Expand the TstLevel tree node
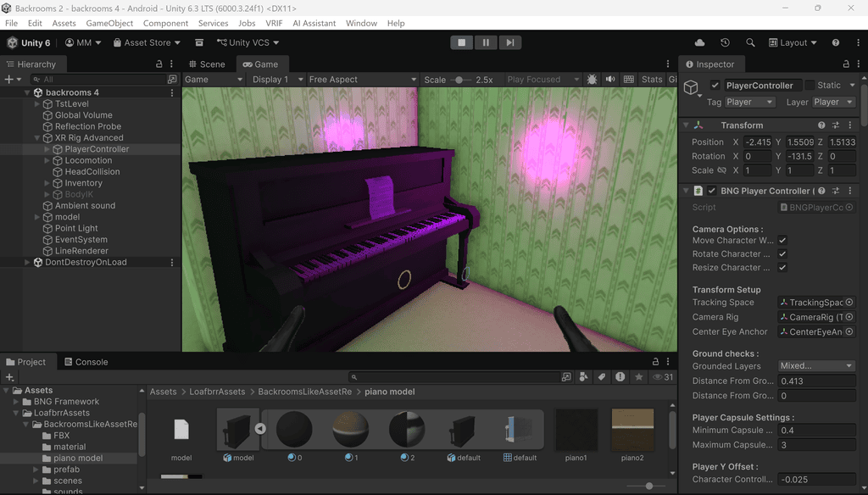 pos(37,103)
